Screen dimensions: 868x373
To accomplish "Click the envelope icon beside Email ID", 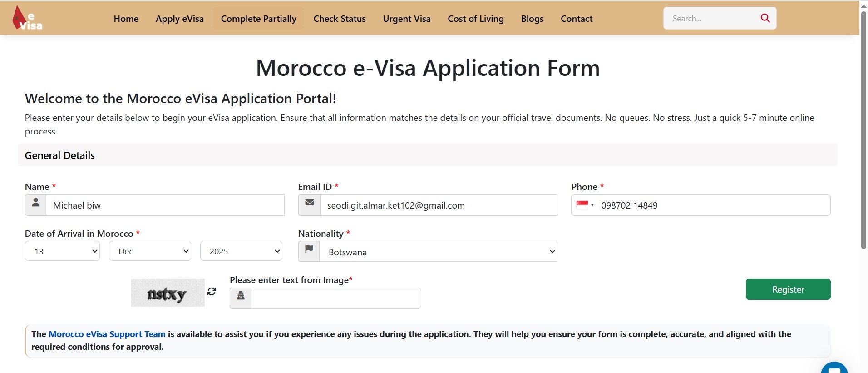I will tap(310, 205).
